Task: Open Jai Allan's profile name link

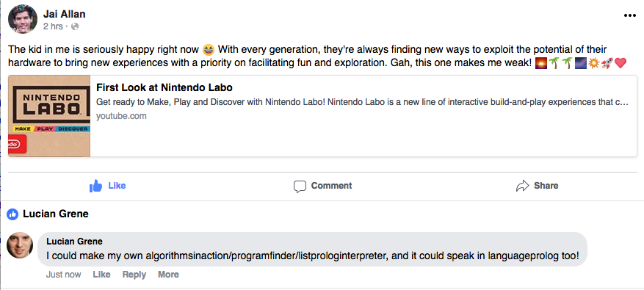Action: point(64,15)
